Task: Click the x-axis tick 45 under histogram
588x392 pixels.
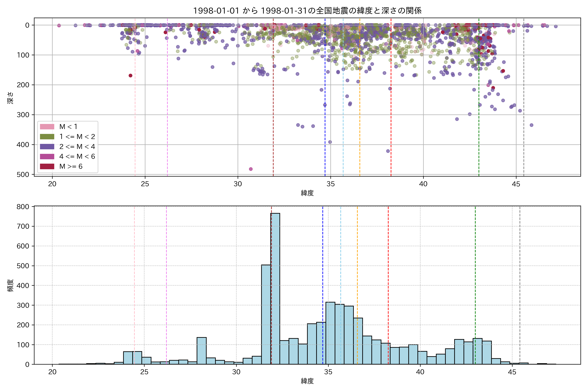Action: [512, 372]
